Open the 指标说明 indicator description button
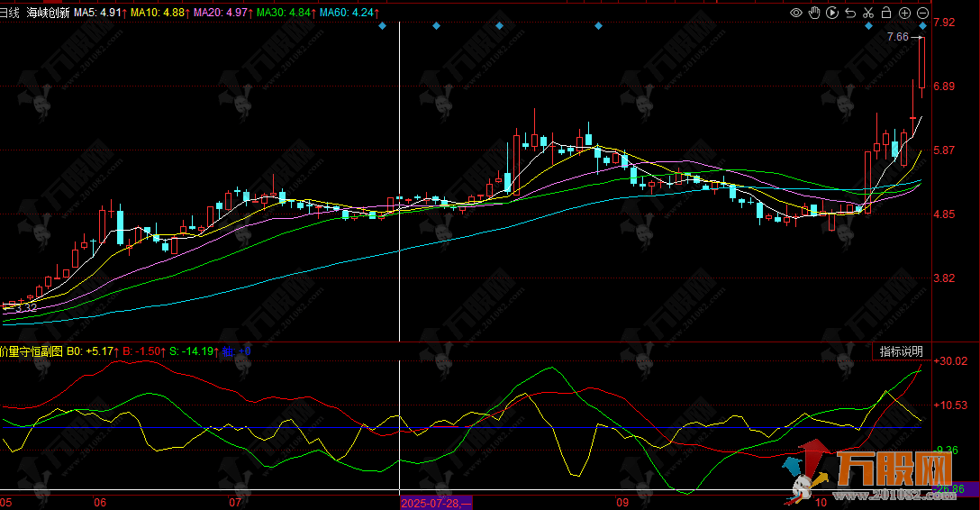 901,351
